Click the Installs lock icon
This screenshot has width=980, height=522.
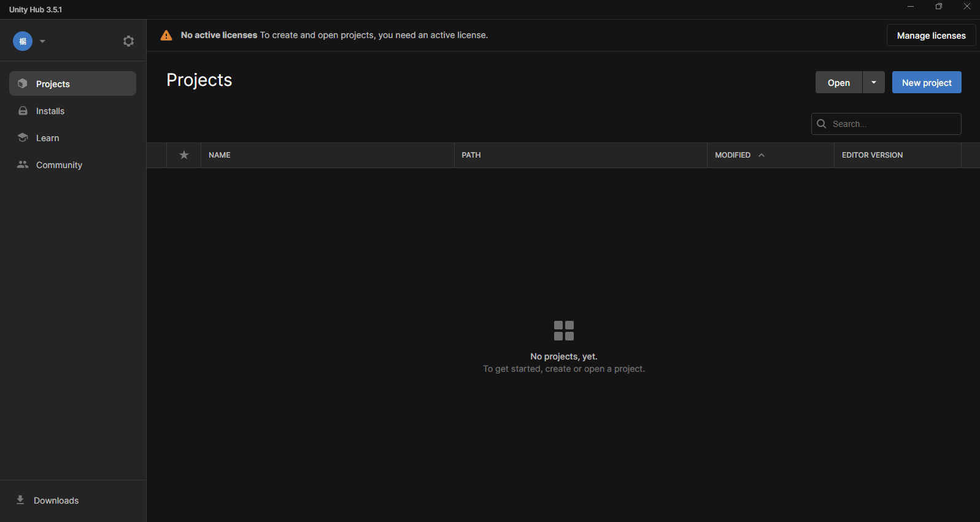(23, 111)
